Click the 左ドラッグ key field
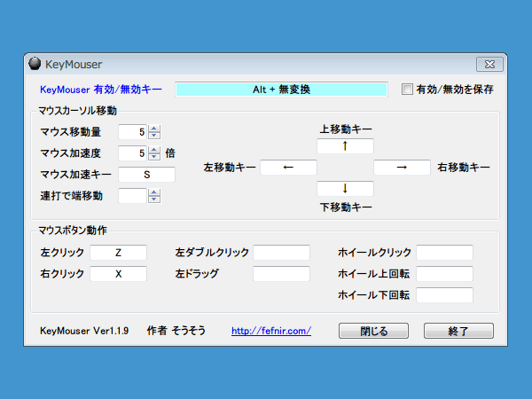 [x=281, y=274]
